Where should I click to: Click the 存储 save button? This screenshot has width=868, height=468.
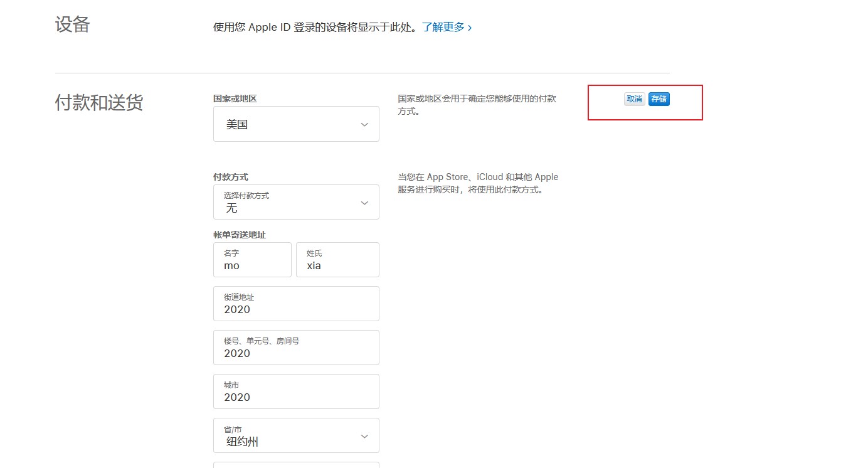coord(659,99)
